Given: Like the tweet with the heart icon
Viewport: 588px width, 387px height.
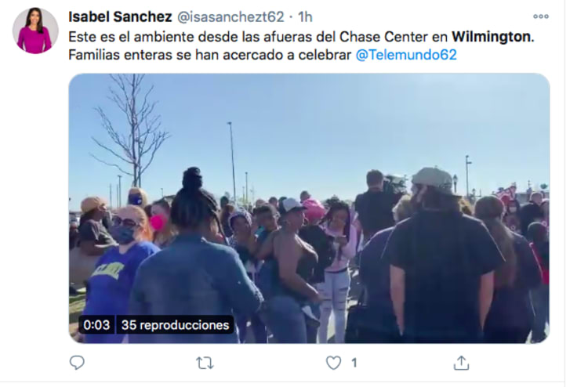Looking at the screenshot, I should pos(333,363).
